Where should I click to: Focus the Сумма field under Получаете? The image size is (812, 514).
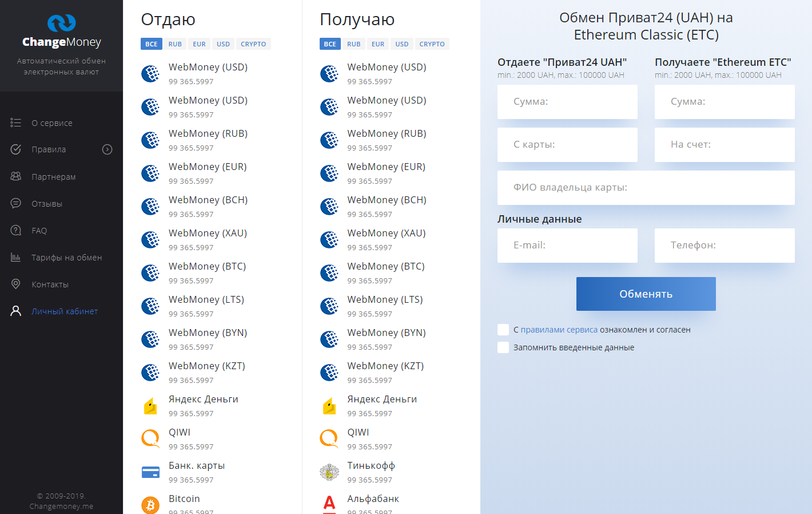pyautogui.click(x=725, y=102)
